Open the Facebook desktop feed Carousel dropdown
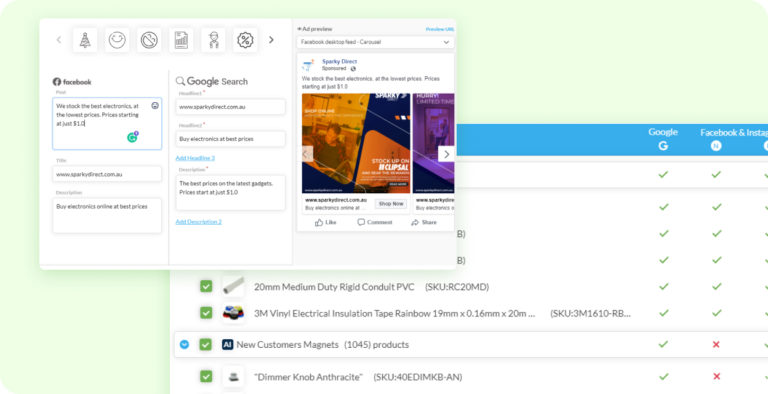768x394 pixels. [375, 42]
